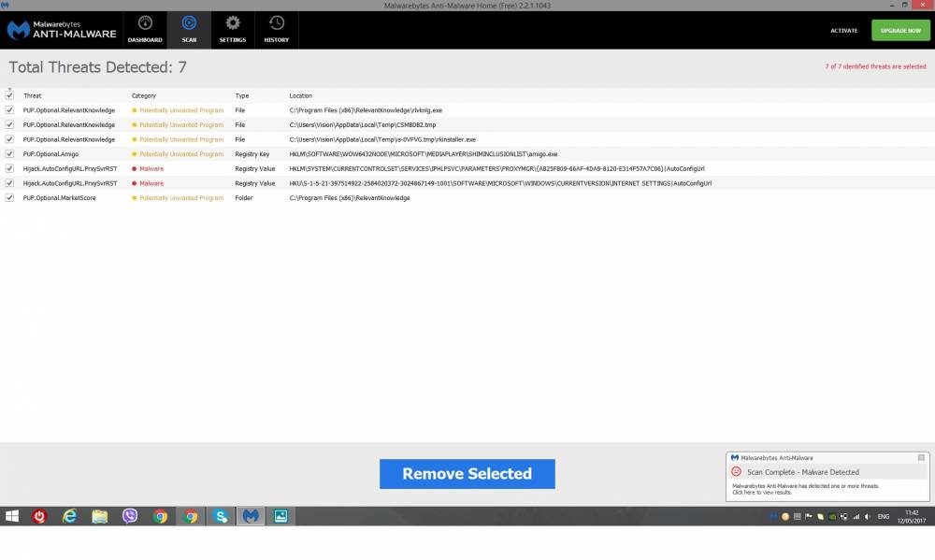This screenshot has width=935, height=560.
Task: Click the Malwarebytes taskbar icon
Action: [251, 516]
